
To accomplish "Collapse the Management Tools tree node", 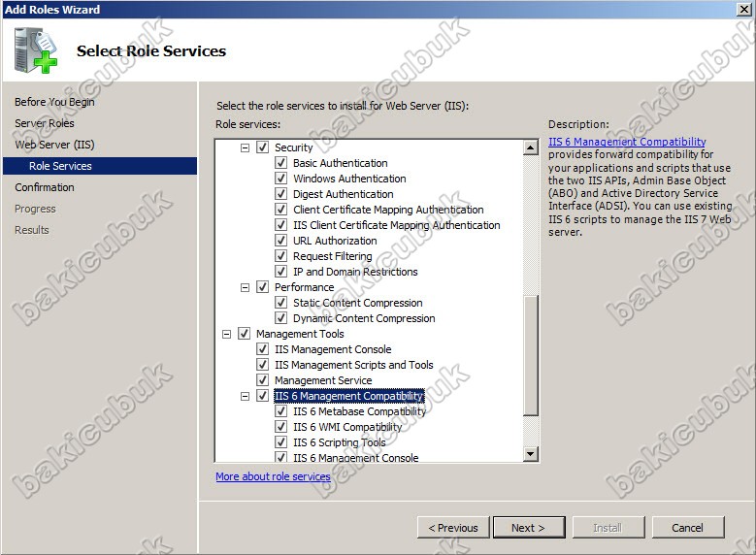I will coord(227,334).
